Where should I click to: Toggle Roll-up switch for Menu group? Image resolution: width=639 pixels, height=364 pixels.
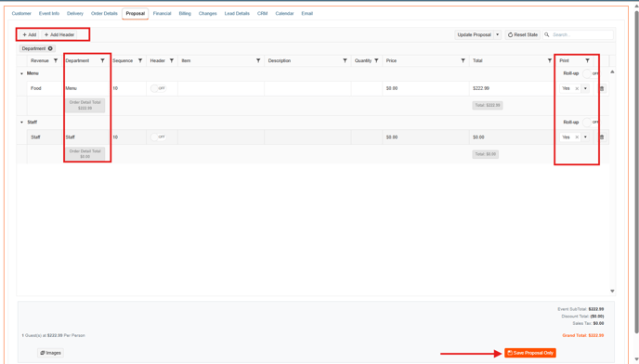coord(590,73)
